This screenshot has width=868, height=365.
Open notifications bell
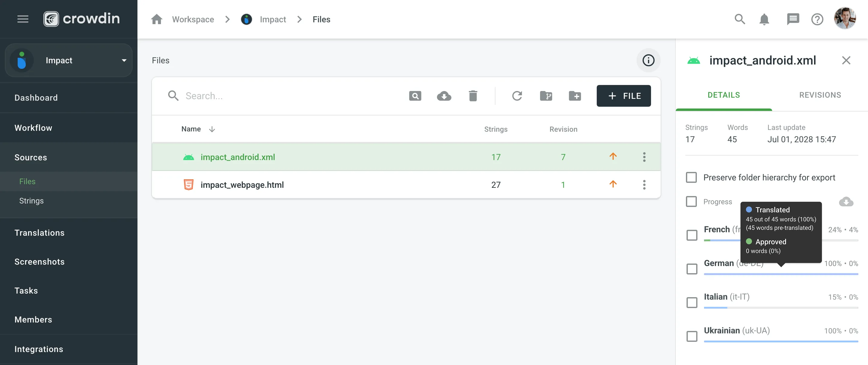click(764, 19)
